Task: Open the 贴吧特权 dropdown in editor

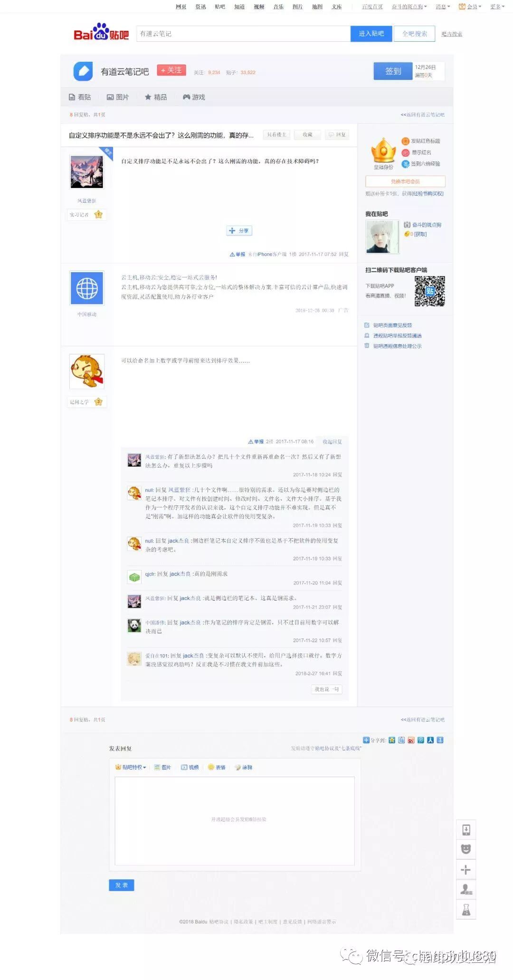Action: click(x=131, y=767)
